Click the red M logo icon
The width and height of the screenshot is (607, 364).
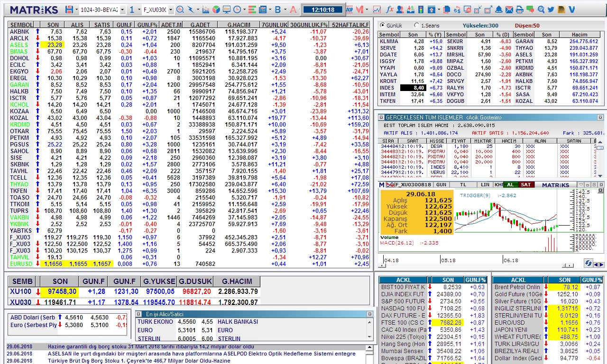[359, 9]
